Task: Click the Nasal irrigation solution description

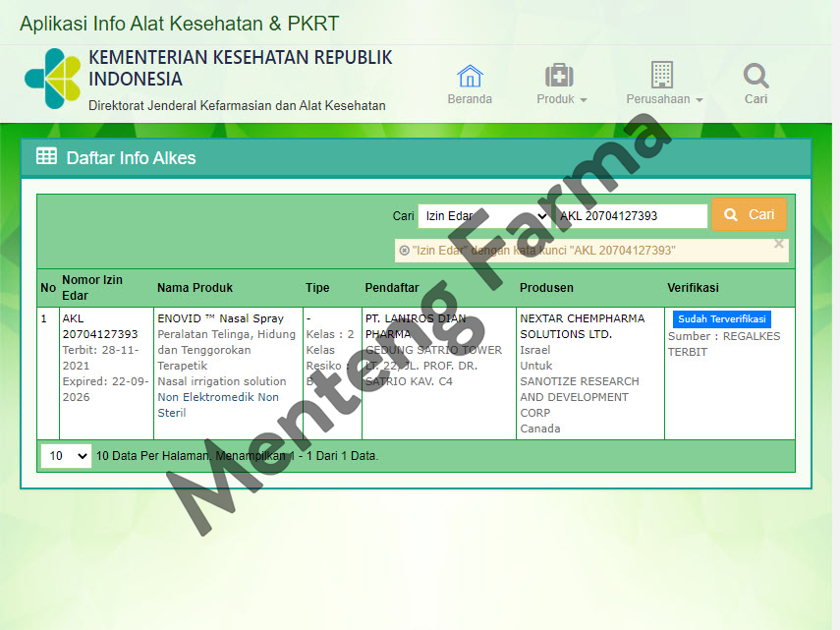Action: 222,381
